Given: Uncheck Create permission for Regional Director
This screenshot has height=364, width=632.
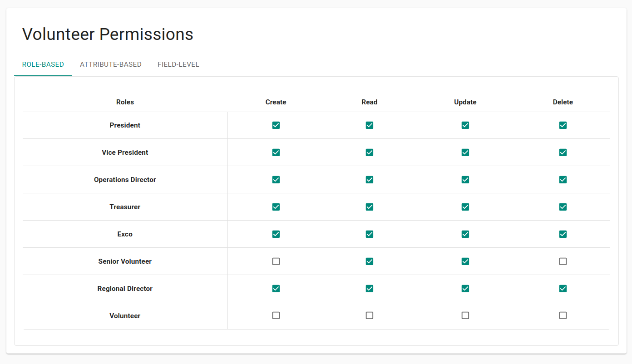Looking at the screenshot, I should click(x=276, y=289).
